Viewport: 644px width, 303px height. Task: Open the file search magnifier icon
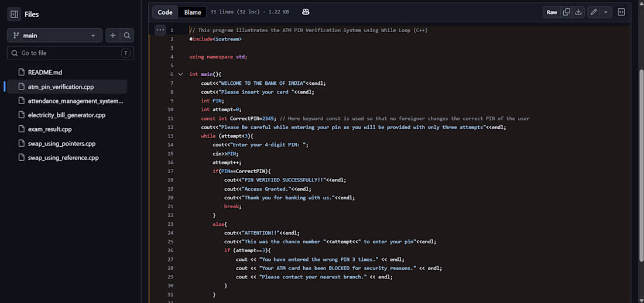pos(127,36)
